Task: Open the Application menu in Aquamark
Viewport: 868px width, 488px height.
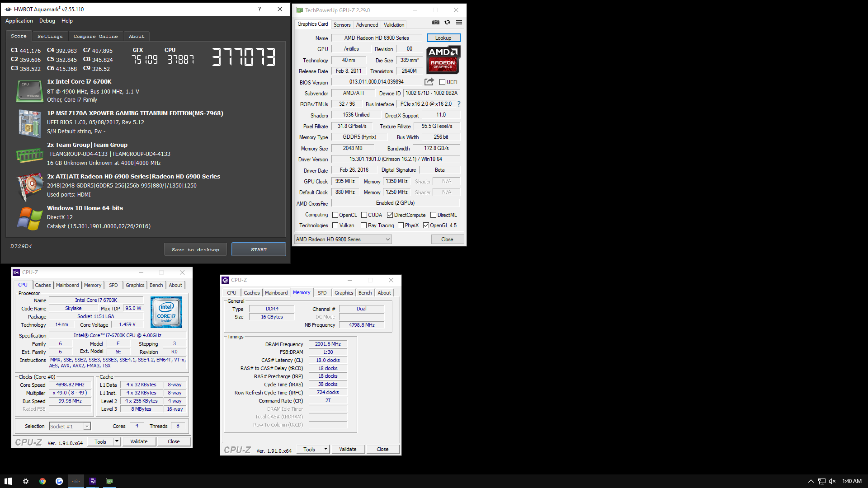Action: [x=19, y=21]
